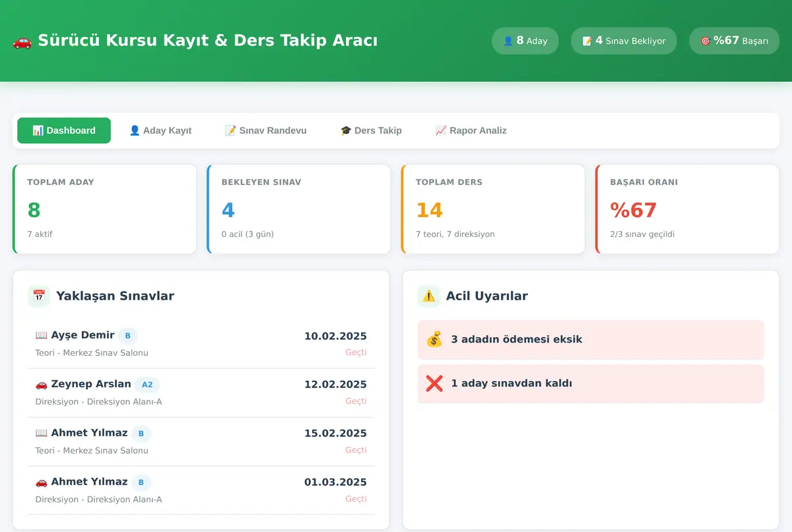Click the exam date 01.03.2025
792x532 pixels.
(x=335, y=482)
